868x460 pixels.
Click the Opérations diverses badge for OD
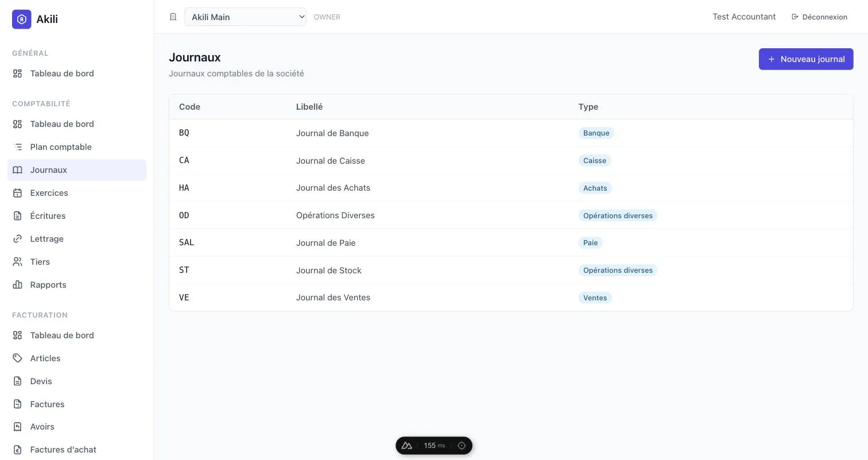618,215
